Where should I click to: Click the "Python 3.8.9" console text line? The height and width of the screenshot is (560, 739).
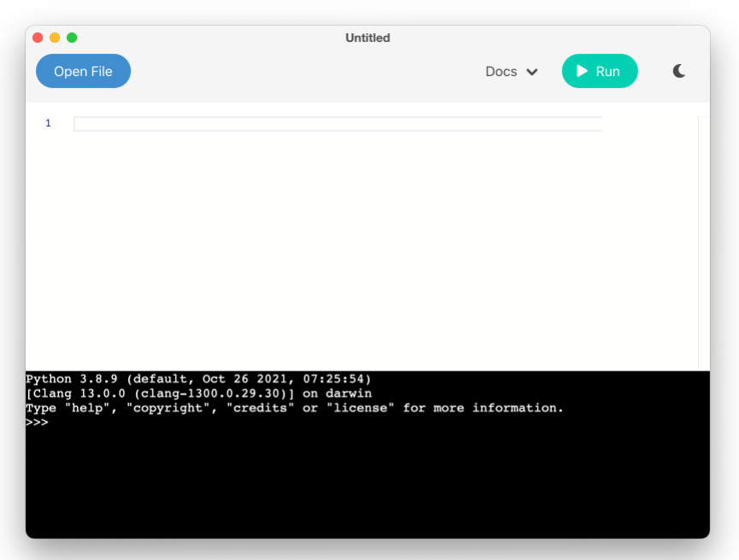click(x=198, y=379)
